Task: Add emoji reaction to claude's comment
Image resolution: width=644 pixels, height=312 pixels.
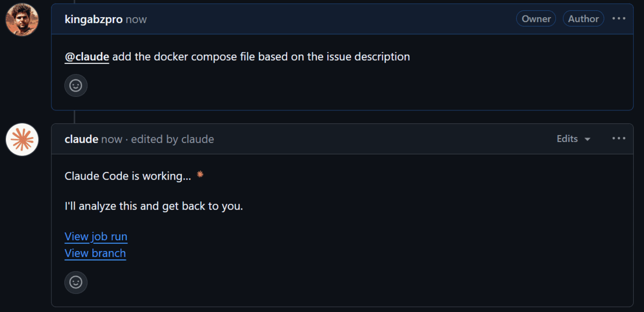Action: [x=76, y=282]
